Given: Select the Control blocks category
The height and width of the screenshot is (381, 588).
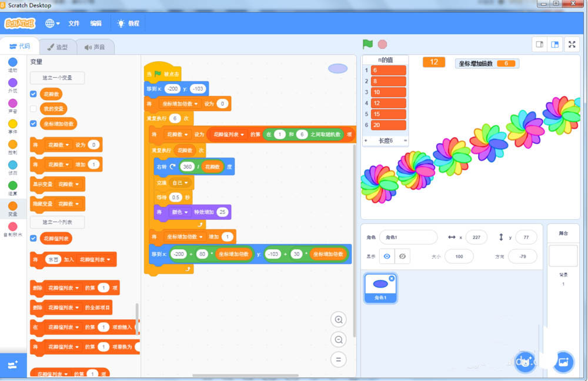Looking at the screenshot, I should (13, 145).
